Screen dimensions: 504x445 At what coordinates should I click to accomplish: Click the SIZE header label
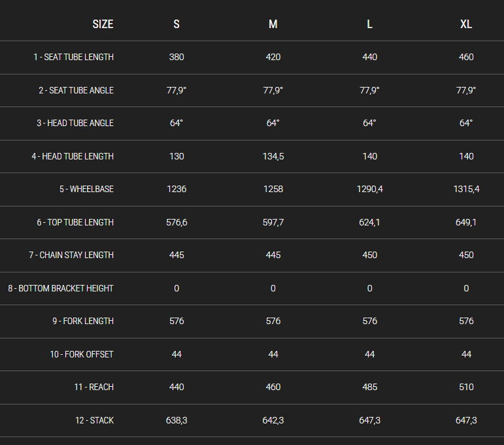(x=103, y=24)
